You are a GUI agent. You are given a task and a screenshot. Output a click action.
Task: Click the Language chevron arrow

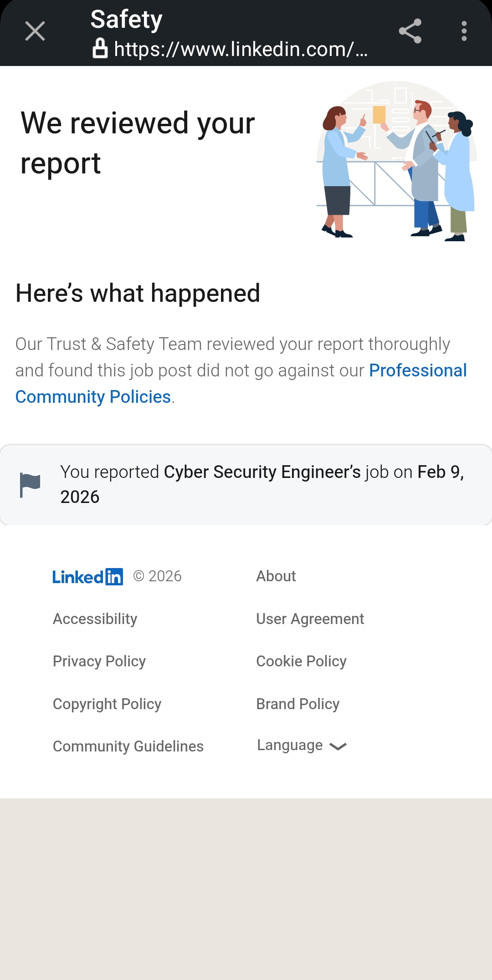tap(338, 746)
